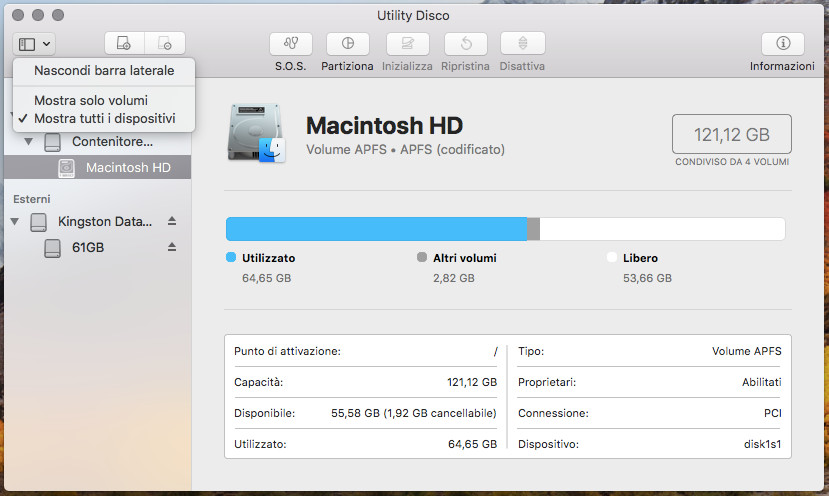The height and width of the screenshot is (496, 829).
Task: Click the white Libero legend dot
Action: 612,257
